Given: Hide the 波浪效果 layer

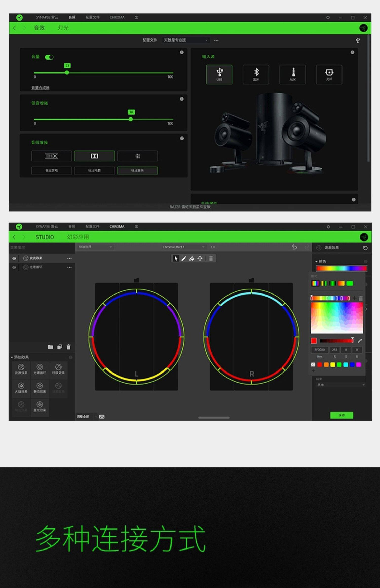Looking at the screenshot, I should 14,258.
